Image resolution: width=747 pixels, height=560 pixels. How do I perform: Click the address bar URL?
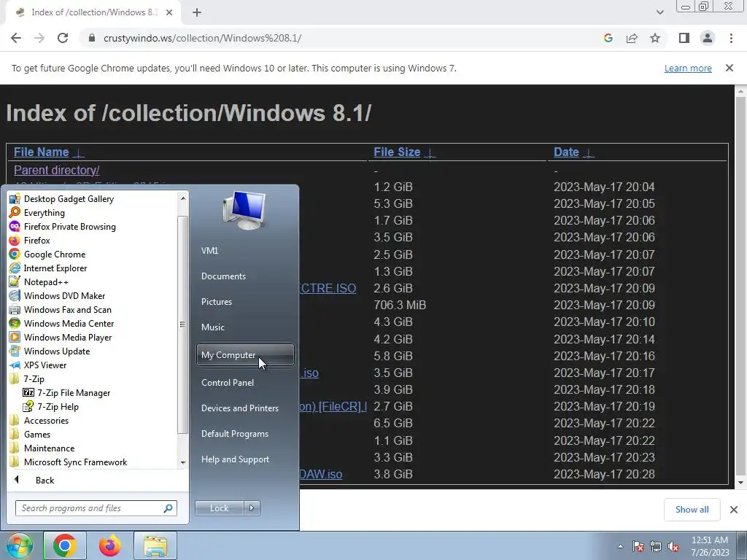202,38
